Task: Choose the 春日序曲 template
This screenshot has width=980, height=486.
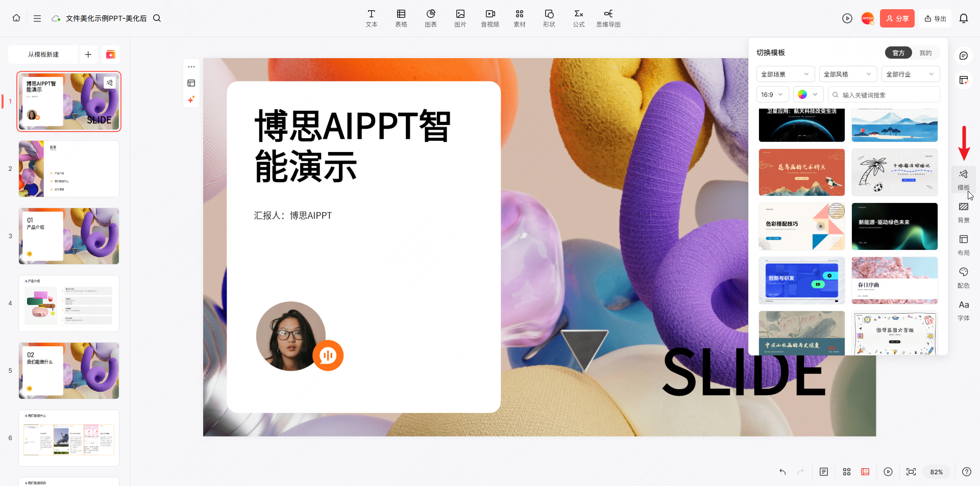Action: pos(894,280)
